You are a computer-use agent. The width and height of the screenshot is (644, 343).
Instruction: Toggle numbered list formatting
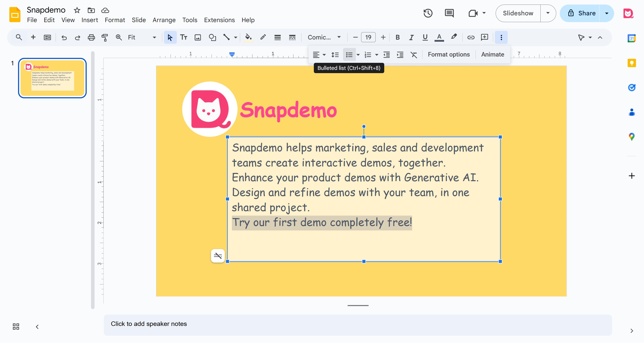pyautogui.click(x=368, y=55)
